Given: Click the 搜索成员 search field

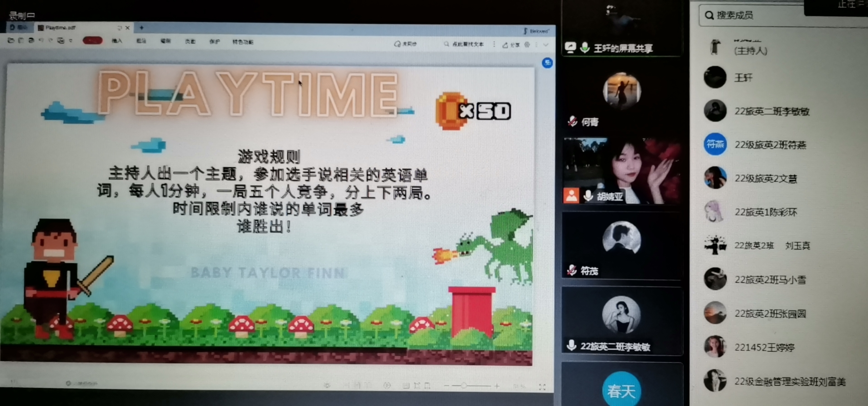Looking at the screenshot, I should point(752,15).
